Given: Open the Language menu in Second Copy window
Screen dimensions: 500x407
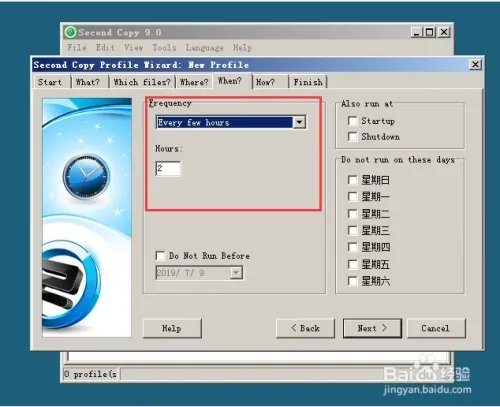Looking at the screenshot, I should (x=204, y=48).
